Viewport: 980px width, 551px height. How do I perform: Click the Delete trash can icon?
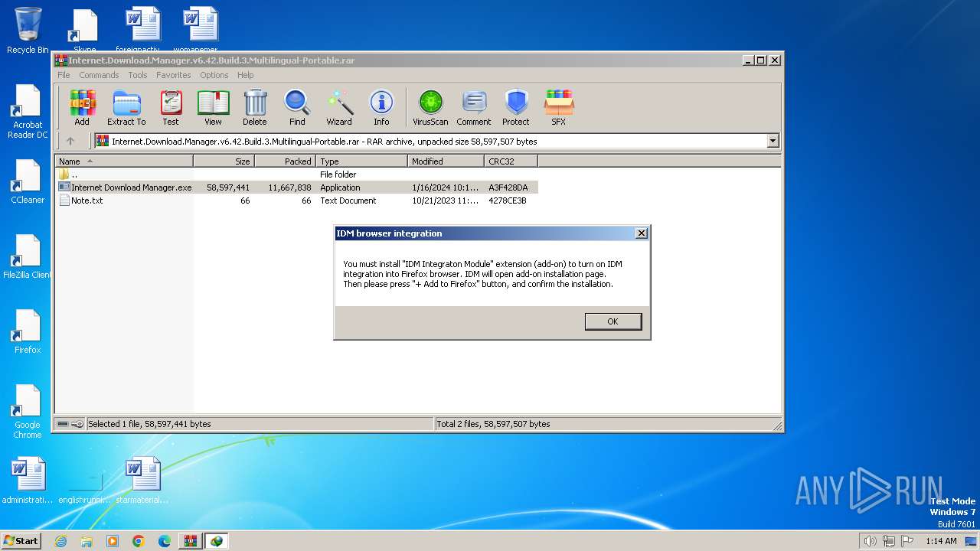[x=255, y=108]
